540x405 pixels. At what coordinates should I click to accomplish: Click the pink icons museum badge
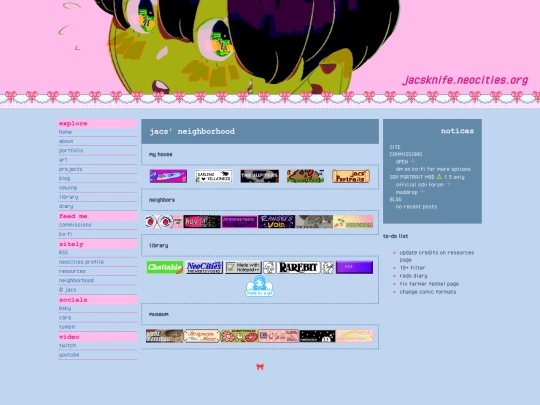(278, 336)
